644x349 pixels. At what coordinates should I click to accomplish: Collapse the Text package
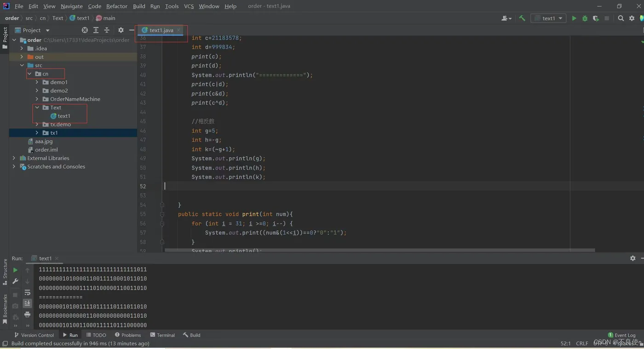pos(37,108)
